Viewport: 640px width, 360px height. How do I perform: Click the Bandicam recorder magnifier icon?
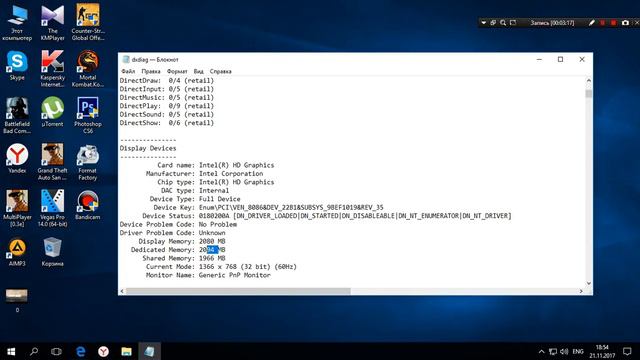[x=503, y=23]
